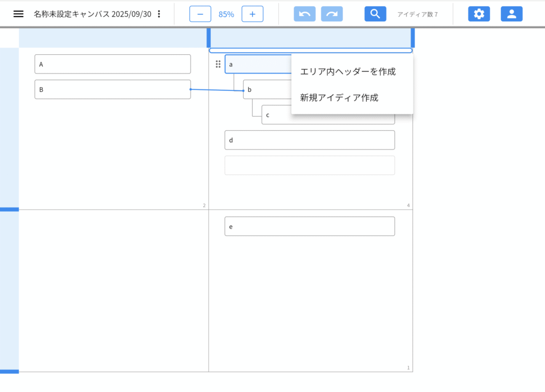Select idea card A
This screenshot has height=392, width=545.
pos(112,64)
